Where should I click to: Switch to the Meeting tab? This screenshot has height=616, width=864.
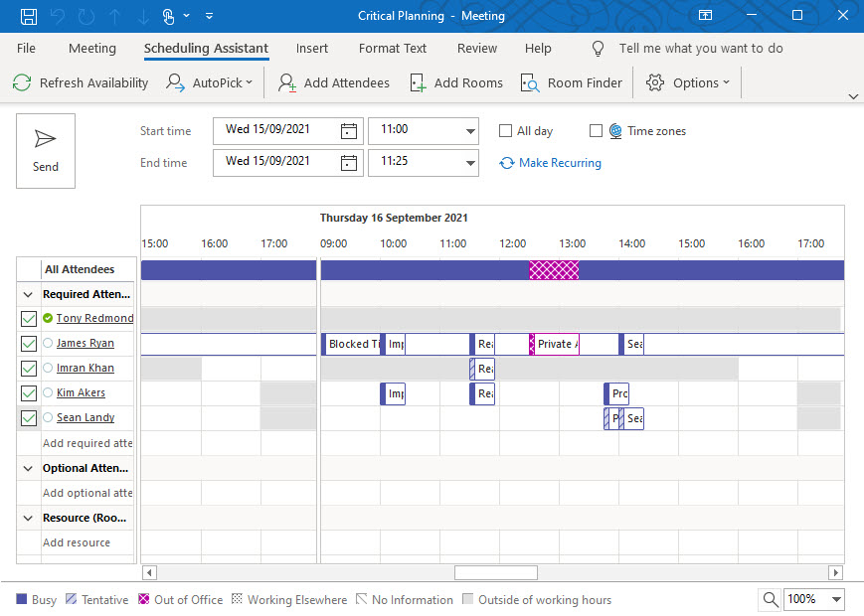92,49
